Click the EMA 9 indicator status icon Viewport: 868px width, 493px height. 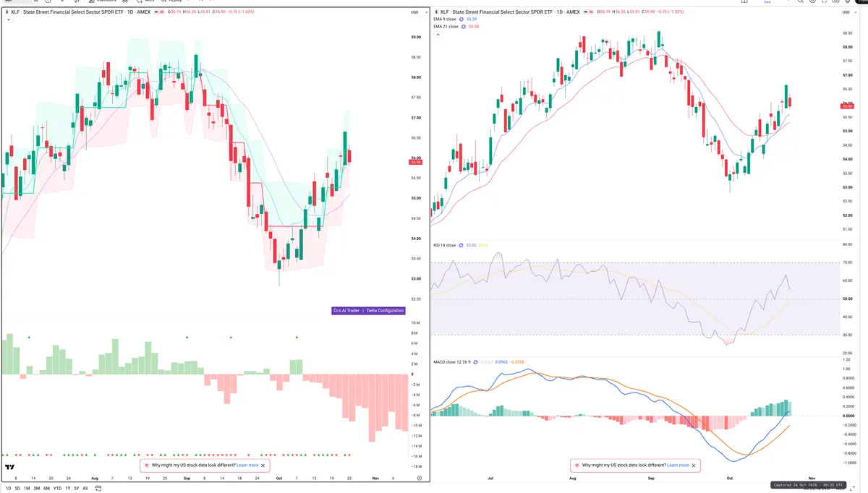461,20
